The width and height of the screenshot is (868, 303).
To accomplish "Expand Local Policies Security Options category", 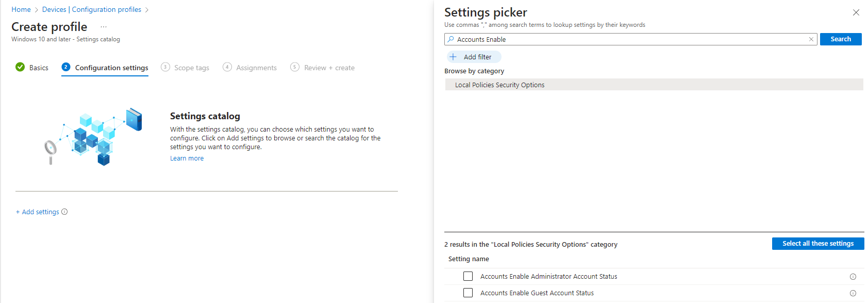I will pyautogui.click(x=499, y=85).
